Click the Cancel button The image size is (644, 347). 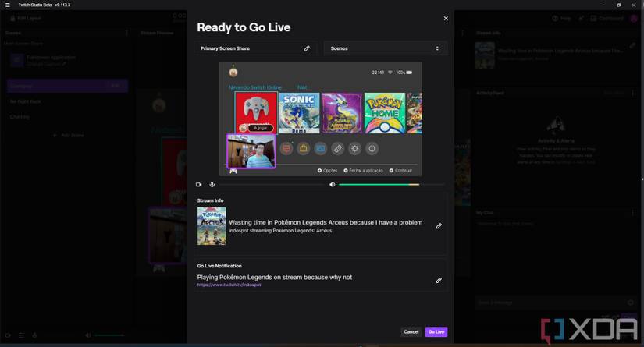coord(411,332)
